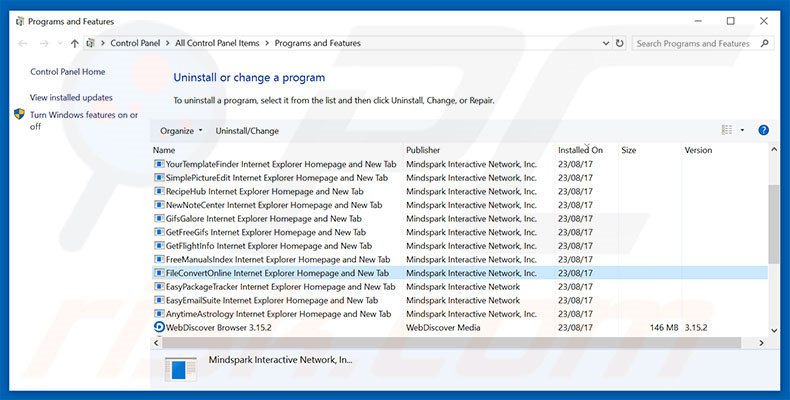The height and width of the screenshot is (400, 790).
Task: Click the scroll up arrow of list
Action: pyautogui.click(x=774, y=150)
